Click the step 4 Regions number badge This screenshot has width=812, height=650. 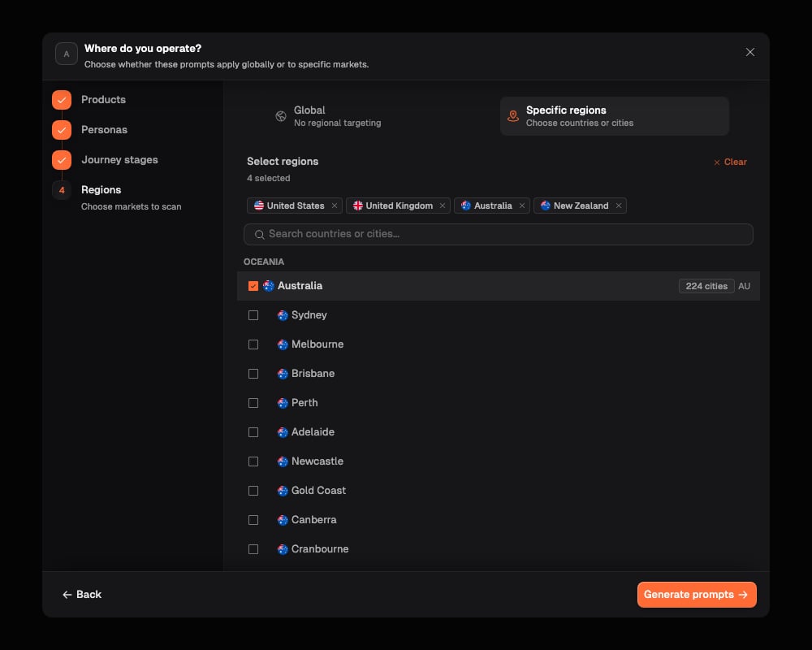[x=62, y=189]
